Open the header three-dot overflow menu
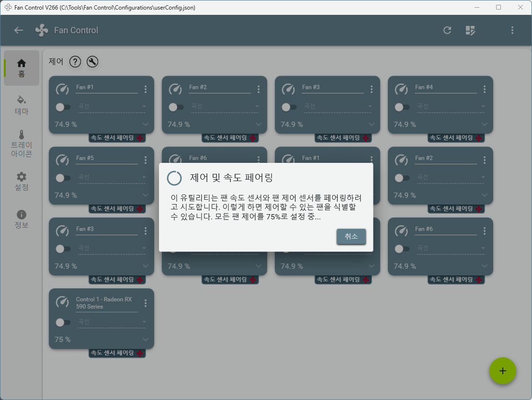This screenshot has height=400, width=532. coord(512,30)
